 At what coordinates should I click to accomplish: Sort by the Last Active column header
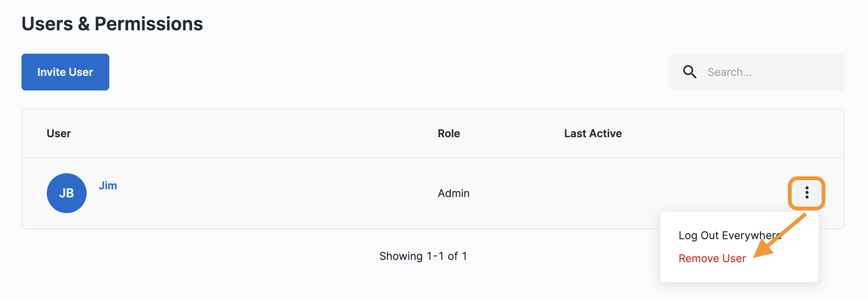[593, 133]
